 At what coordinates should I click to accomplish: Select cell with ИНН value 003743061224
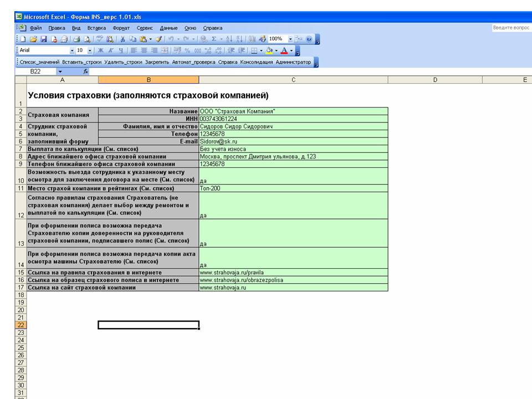point(293,119)
